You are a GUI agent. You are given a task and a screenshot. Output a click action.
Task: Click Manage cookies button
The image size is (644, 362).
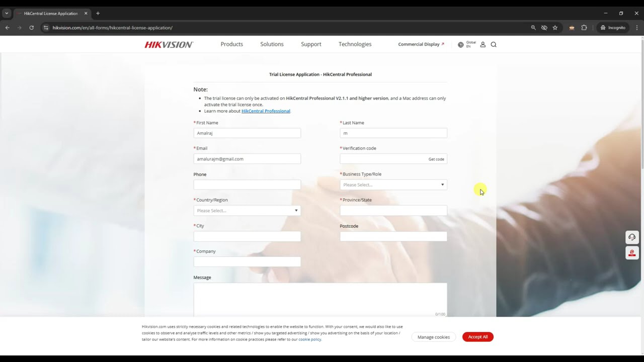pyautogui.click(x=433, y=337)
